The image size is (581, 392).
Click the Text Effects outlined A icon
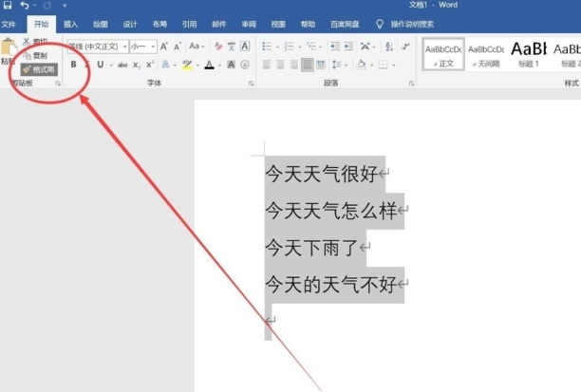tap(165, 65)
